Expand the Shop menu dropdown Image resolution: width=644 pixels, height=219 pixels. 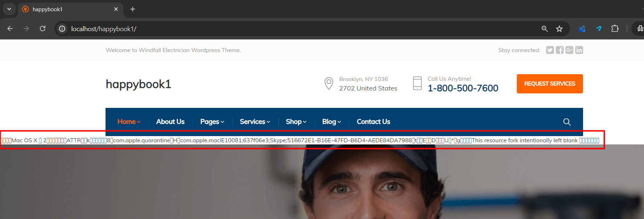296,122
